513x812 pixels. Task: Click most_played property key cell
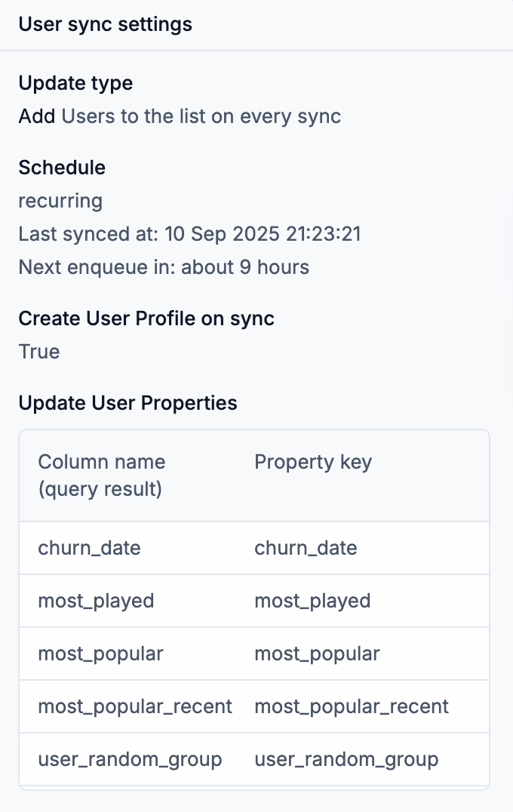pyautogui.click(x=312, y=601)
